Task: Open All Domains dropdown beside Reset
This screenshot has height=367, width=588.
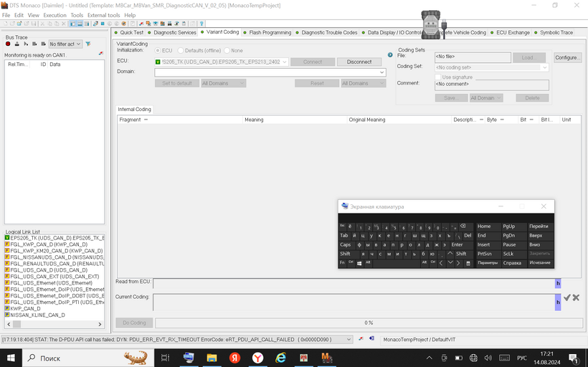Action: click(x=363, y=83)
